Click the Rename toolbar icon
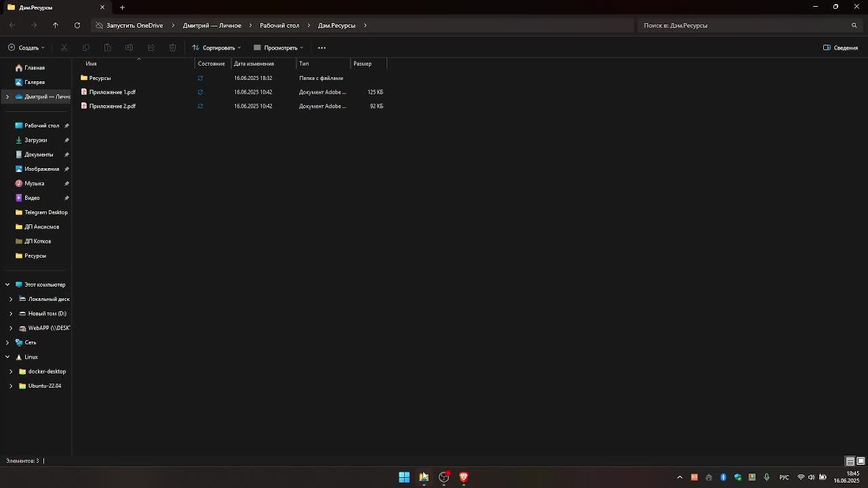Screen dimensions: 868x488 pyautogui.click(x=129, y=47)
